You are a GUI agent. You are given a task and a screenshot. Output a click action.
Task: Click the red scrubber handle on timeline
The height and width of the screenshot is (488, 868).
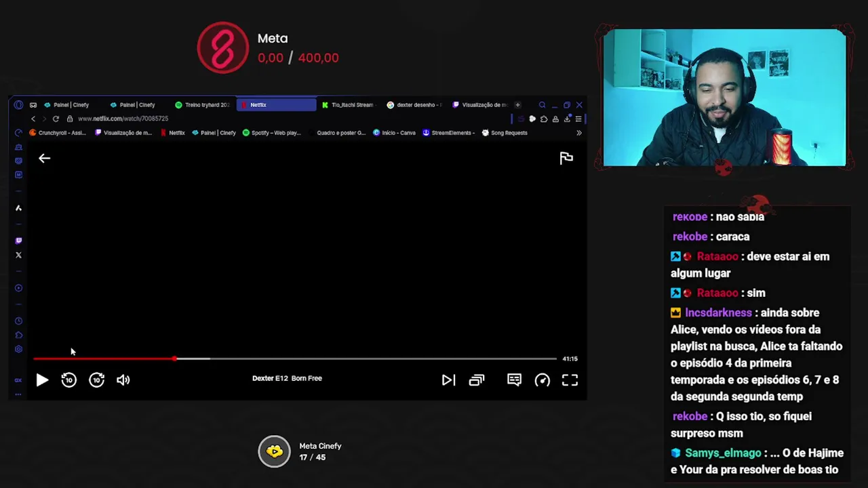coord(174,359)
